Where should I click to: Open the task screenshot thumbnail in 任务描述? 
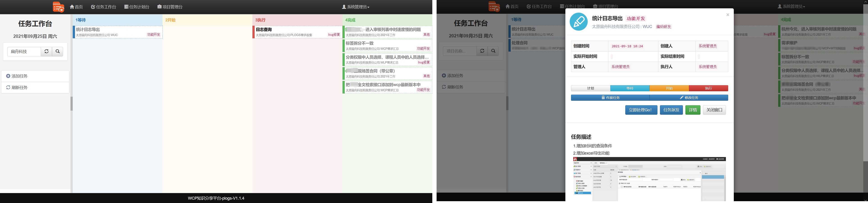649,179
